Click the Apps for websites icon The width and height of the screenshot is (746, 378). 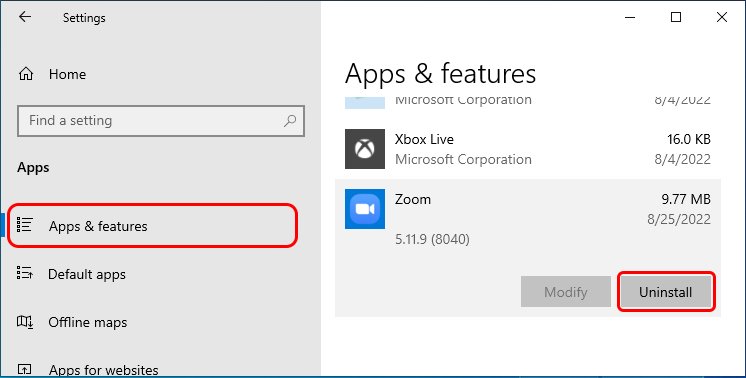(x=24, y=369)
